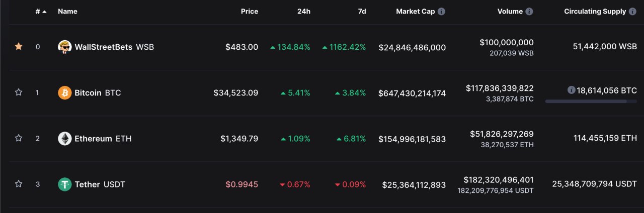Unfavorite WallStreetBets using the gold star
Image resolution: width=644 pixels, height=213 pixels.
coord(19,47)
